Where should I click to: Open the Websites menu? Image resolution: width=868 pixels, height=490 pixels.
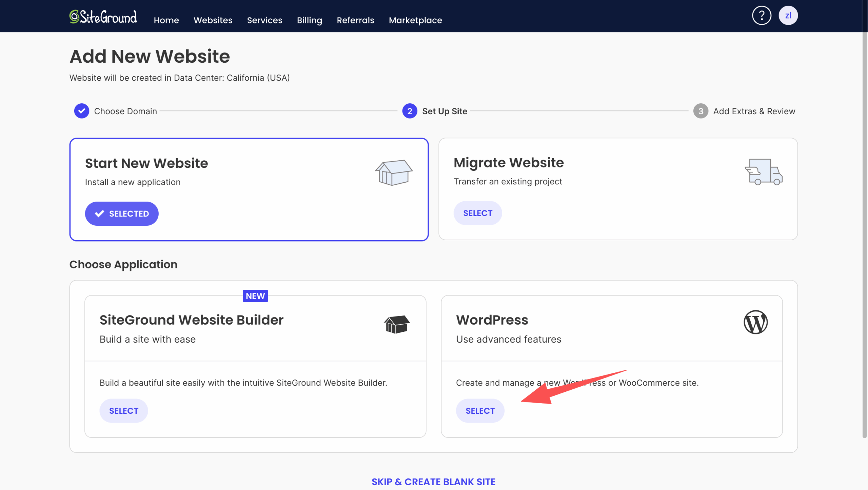tap(213, 20)
